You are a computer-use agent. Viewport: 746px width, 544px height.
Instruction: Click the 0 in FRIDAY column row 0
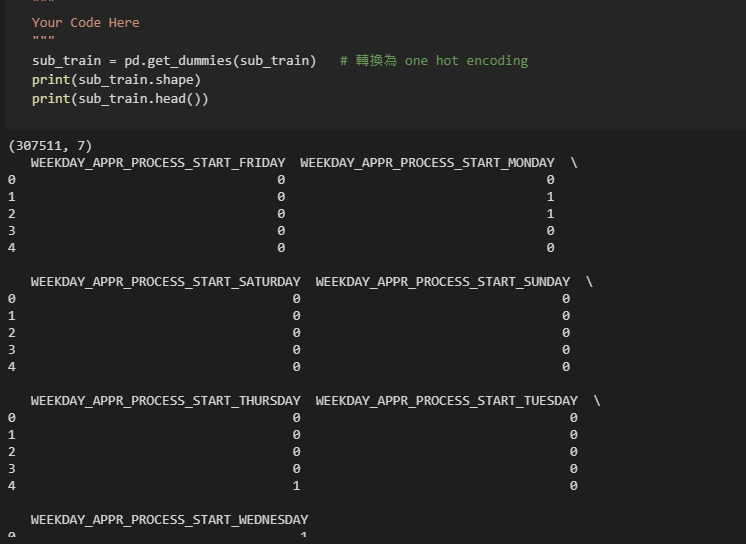pyautogui.click(x=281, y=180)
